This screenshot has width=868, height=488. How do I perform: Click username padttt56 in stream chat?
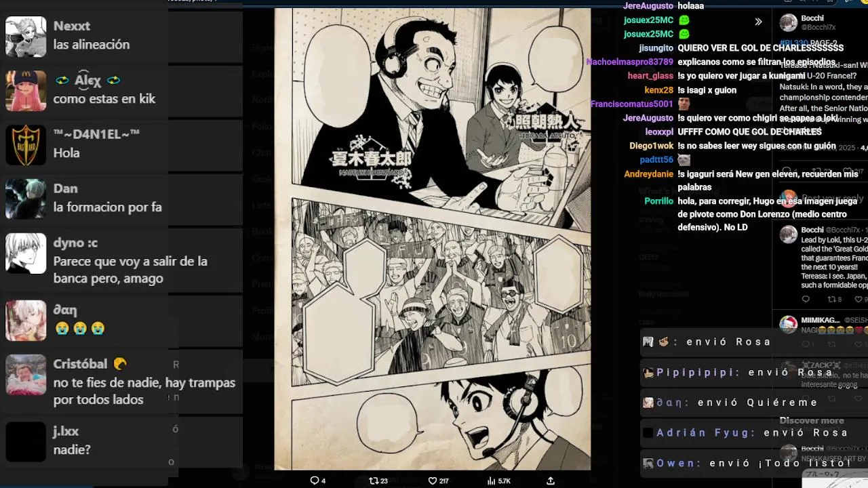(x=656, y=160)
